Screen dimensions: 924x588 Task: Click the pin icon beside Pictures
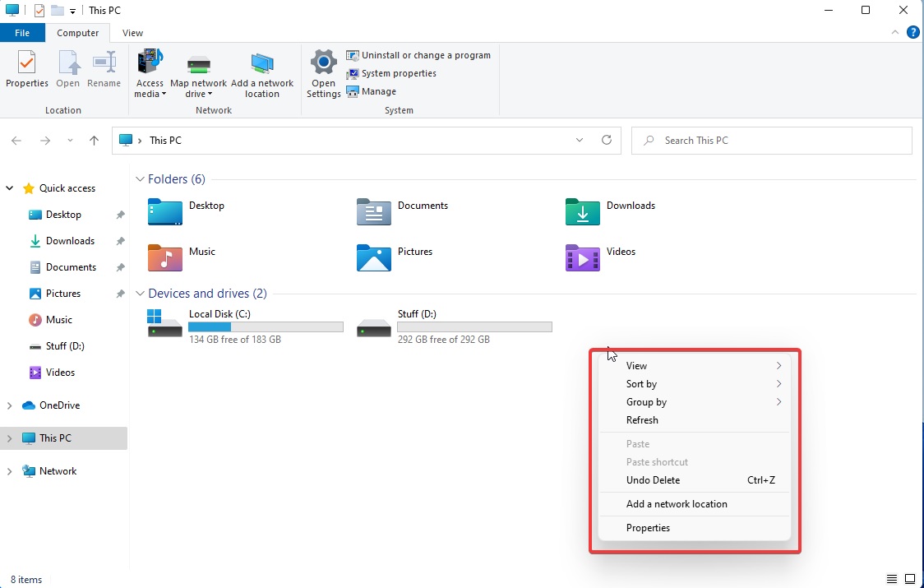(120, 293)
